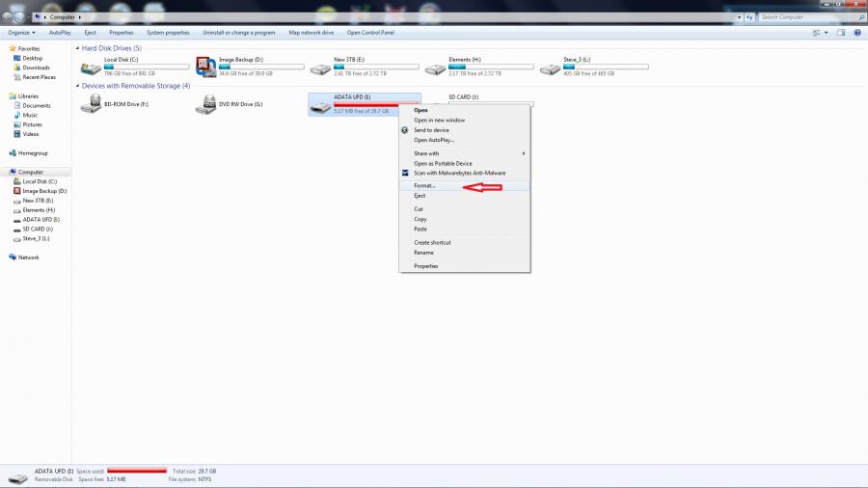The height and width of the screenshot is (488, 868).
Task: Select Local Disk (C:) in navigation tree
Action: pyautogui.click(x=40, y=181)
